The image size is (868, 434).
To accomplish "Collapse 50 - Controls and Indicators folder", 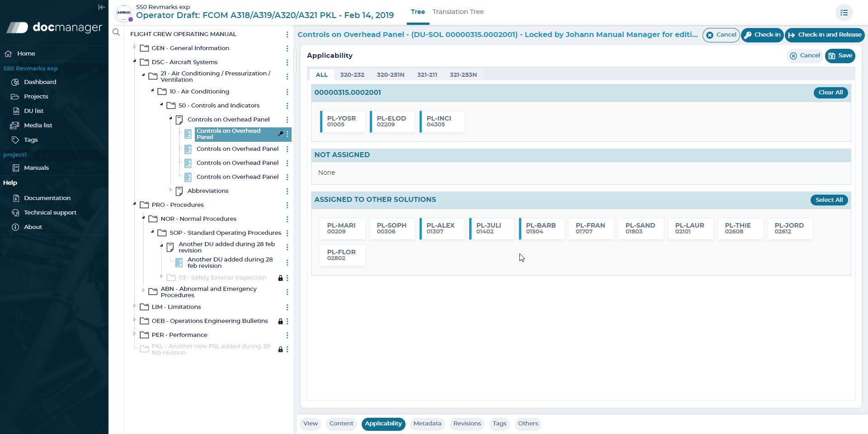I will (x=161, y=104).
